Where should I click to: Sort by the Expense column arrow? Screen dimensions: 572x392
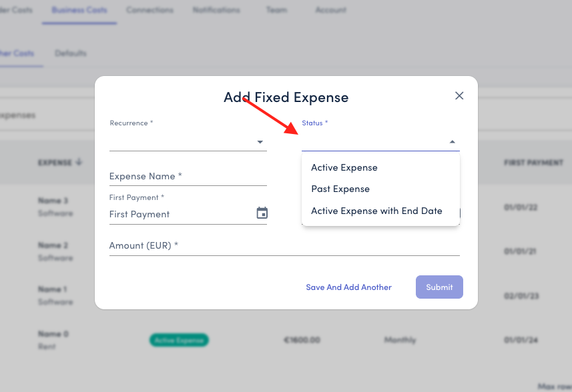coord(79,162)
